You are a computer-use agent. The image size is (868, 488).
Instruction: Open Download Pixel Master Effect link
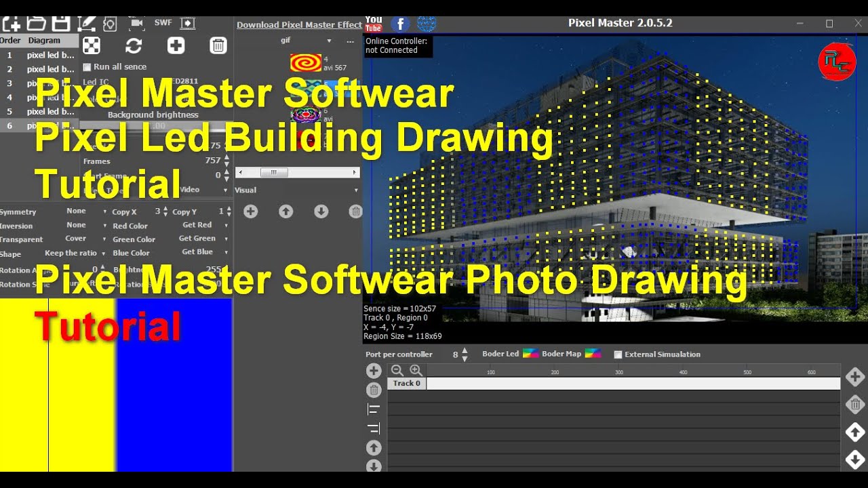[299, 25]
